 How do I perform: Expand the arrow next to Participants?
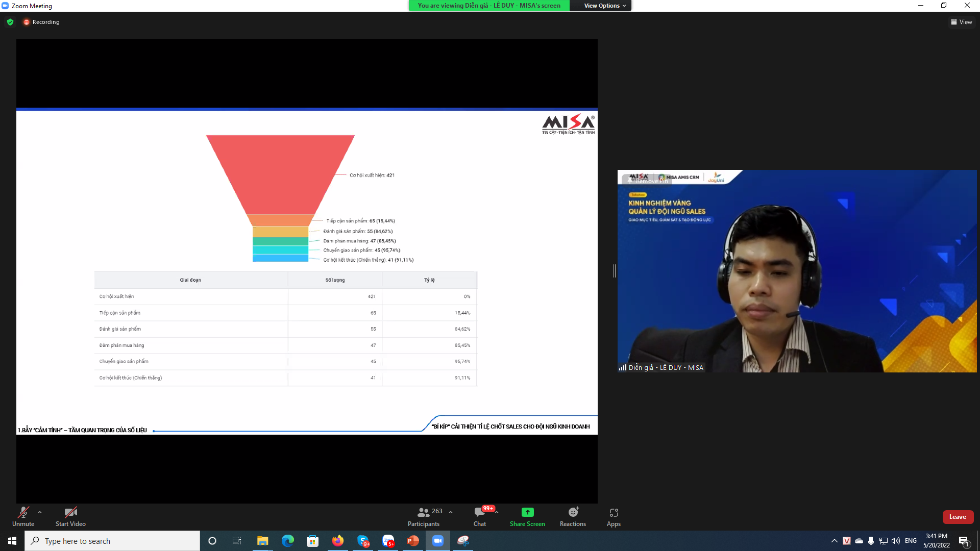coord(451,512)
